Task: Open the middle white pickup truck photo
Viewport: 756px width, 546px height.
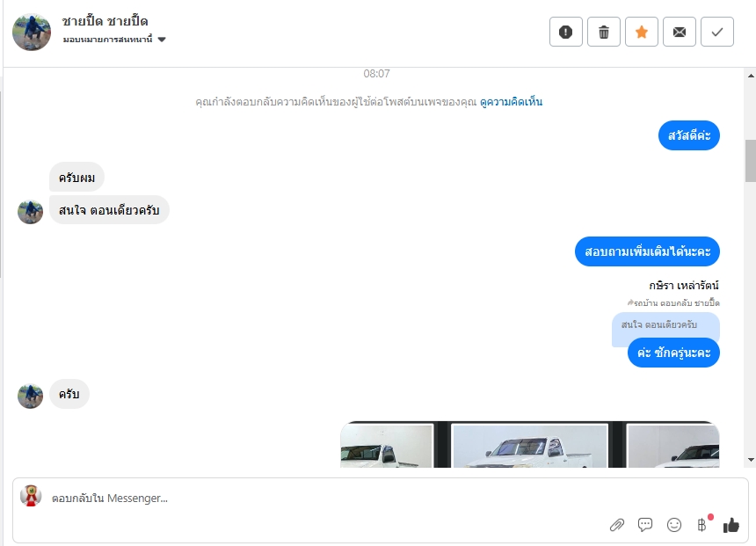Action: (x=529, y=445)
